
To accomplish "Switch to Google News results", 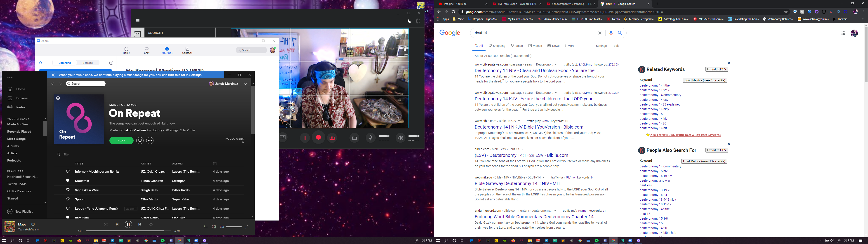I will click(553, 46).
